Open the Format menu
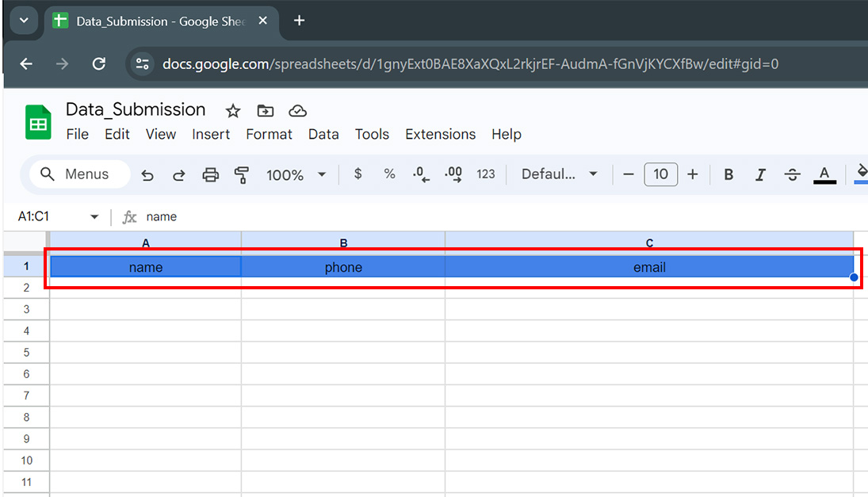Image resolution: width=868 pixels, height=497 pixels. (269, 134)
